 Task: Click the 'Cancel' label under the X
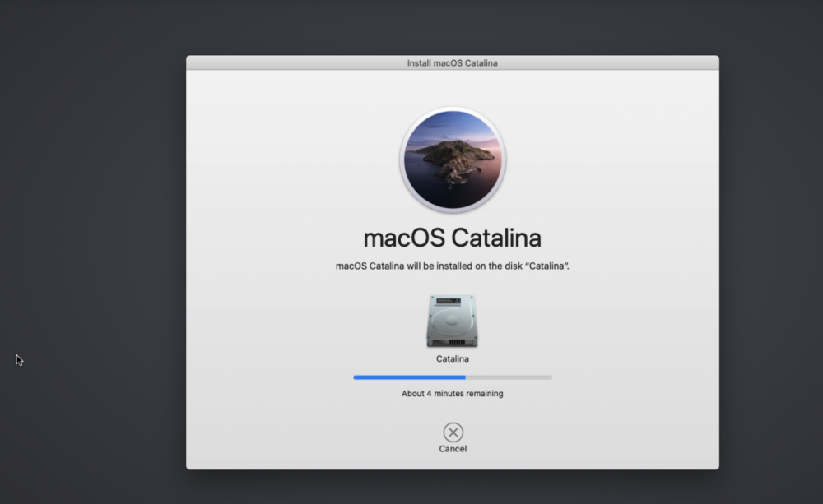pyautogui.click(x=453, y=449)
